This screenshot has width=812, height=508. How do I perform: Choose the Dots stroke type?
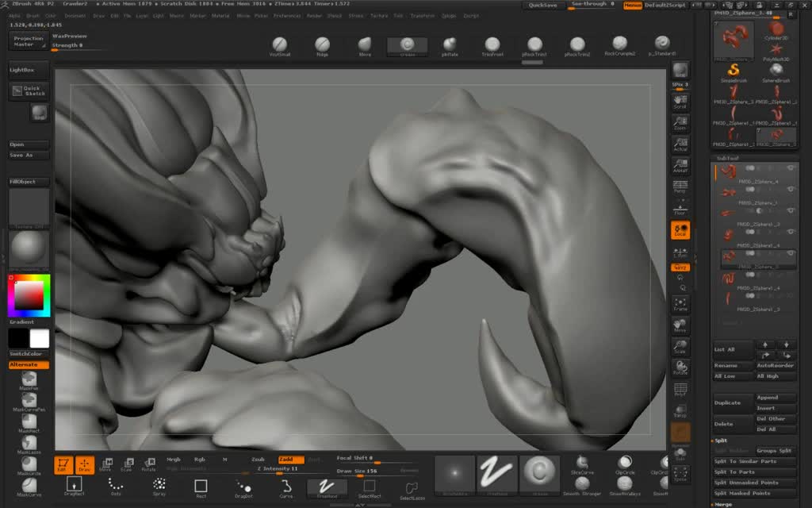pos(116,487)
